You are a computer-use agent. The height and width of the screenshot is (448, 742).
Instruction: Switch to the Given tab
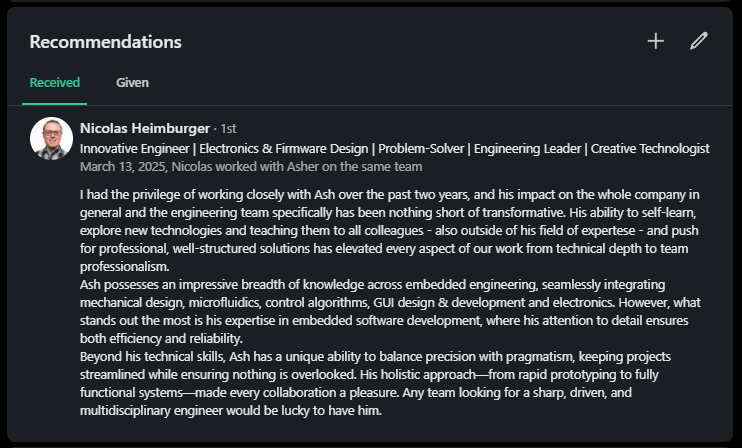click(132, 83)
